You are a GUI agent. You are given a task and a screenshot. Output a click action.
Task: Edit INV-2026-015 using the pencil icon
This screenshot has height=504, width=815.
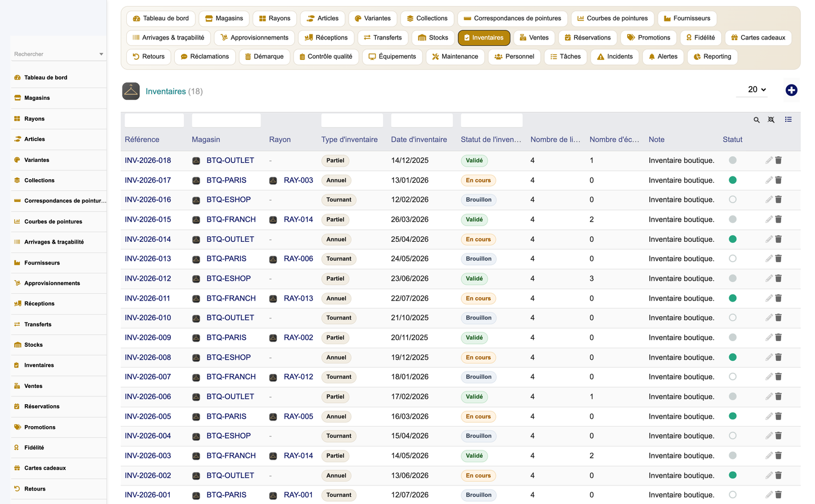point(769,219)
